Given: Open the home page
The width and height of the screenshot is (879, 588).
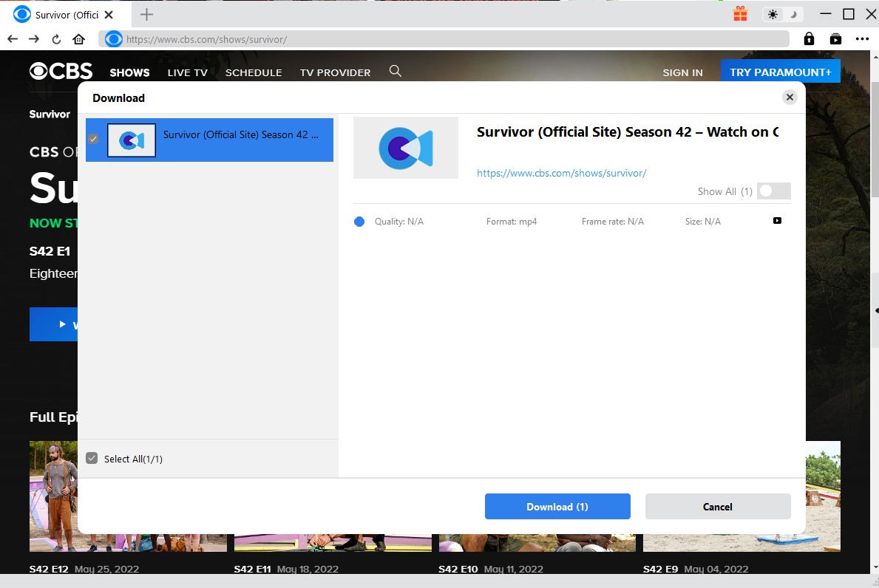Looking at the screenshot, I should (x=79, y=39).
